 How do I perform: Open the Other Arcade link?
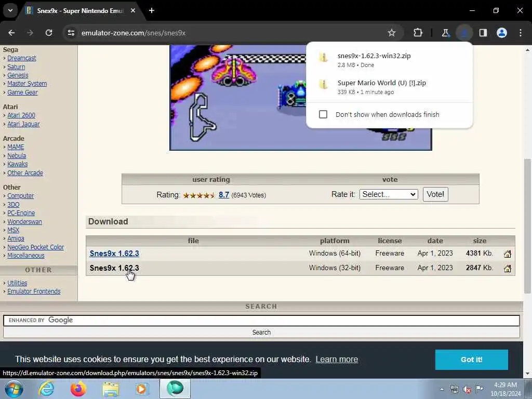25,172
